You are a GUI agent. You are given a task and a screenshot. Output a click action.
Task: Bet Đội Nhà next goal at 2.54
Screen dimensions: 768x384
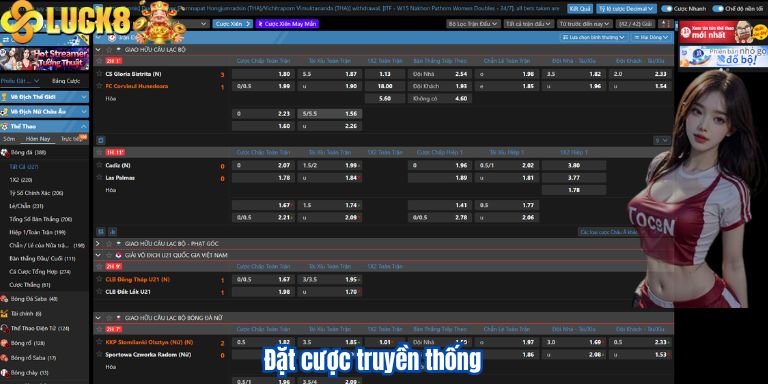point(439,74)
